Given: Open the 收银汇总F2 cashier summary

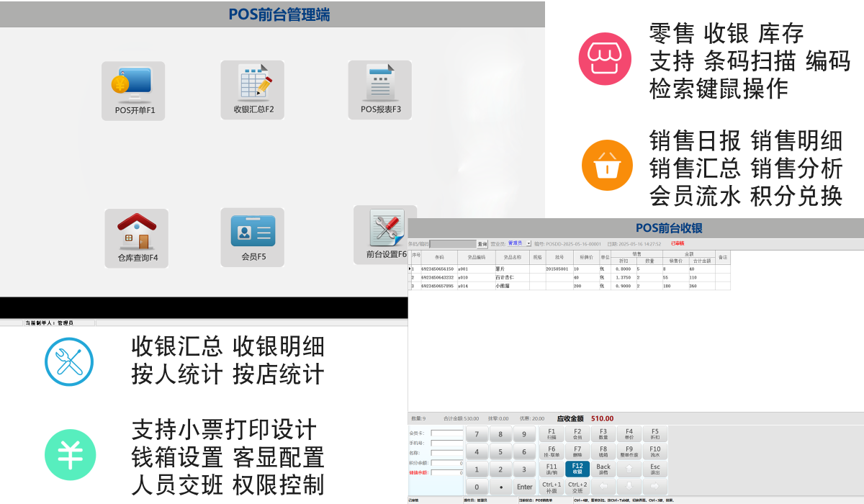Looking at the screenshot, I should click(253, 90).
